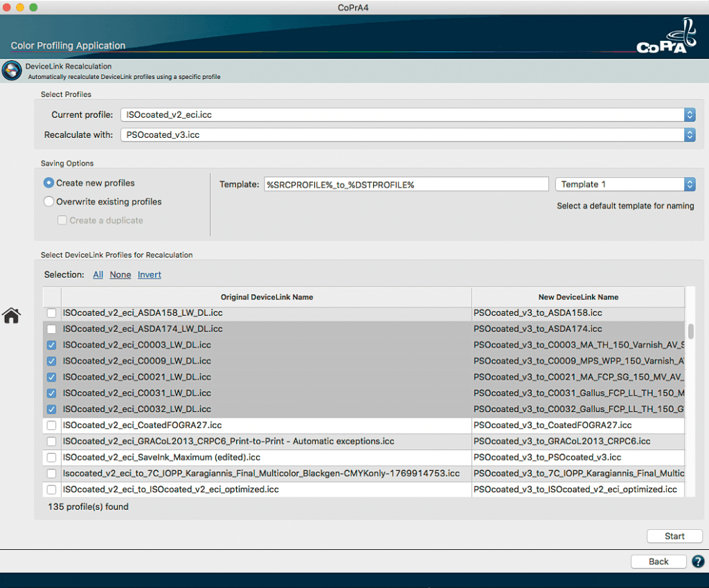
Task: Expand the Template 1 naming dropdown
Action: click(x=625, y=184)
